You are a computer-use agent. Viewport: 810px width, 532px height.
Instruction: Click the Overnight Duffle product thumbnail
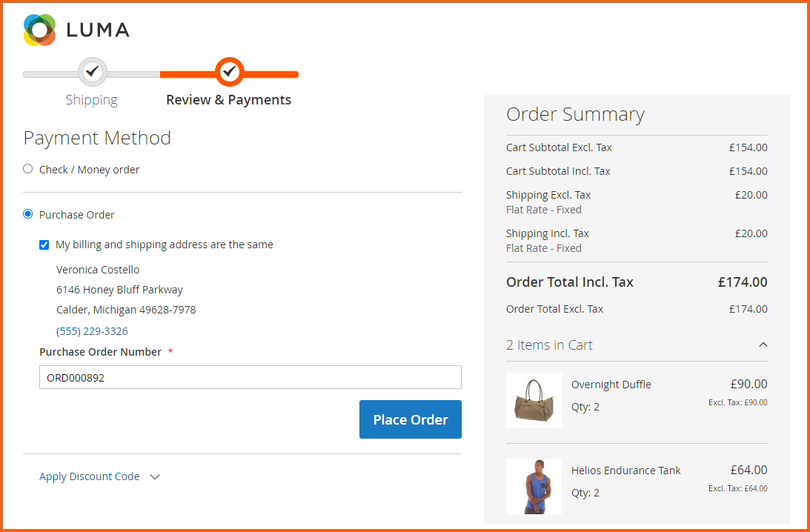tap(534, 400)
